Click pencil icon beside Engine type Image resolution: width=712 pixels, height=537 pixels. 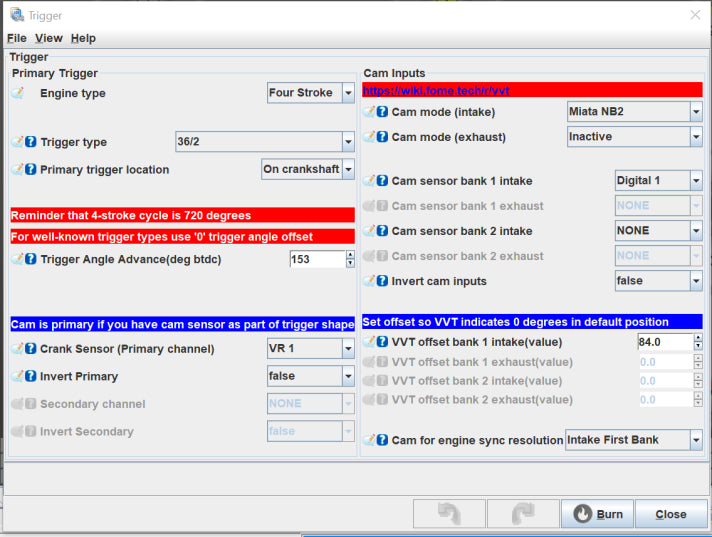click(18, 93)
